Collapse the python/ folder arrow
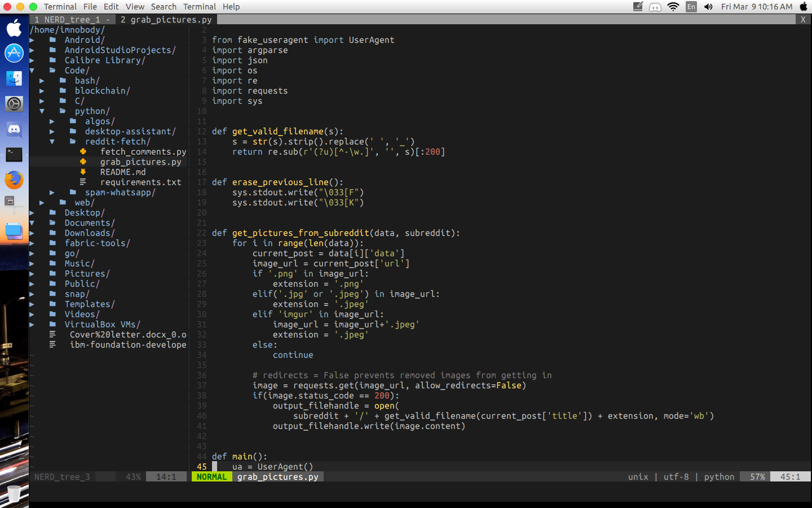812x508 pixels. tap(42, 111)
